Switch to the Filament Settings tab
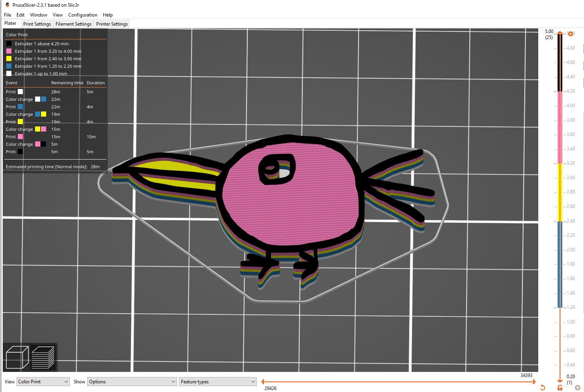 [73, 24]
